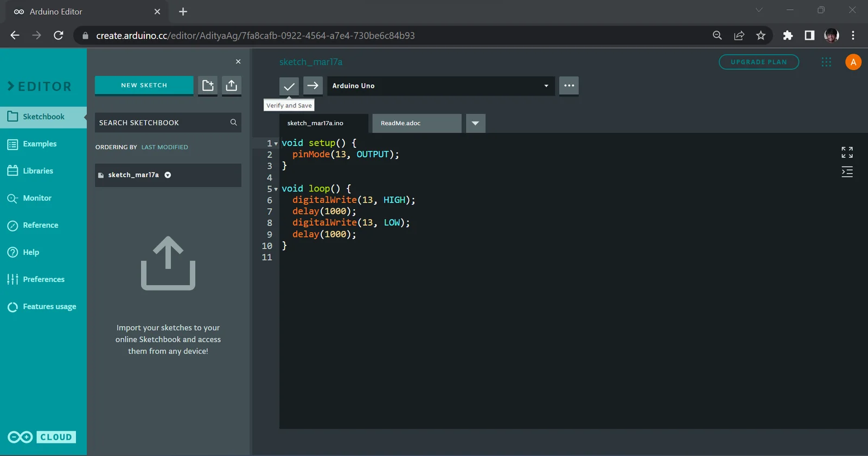Bookmark the page with star icon
The width and height of the screenshot is (868, 456).
[761, 35]
